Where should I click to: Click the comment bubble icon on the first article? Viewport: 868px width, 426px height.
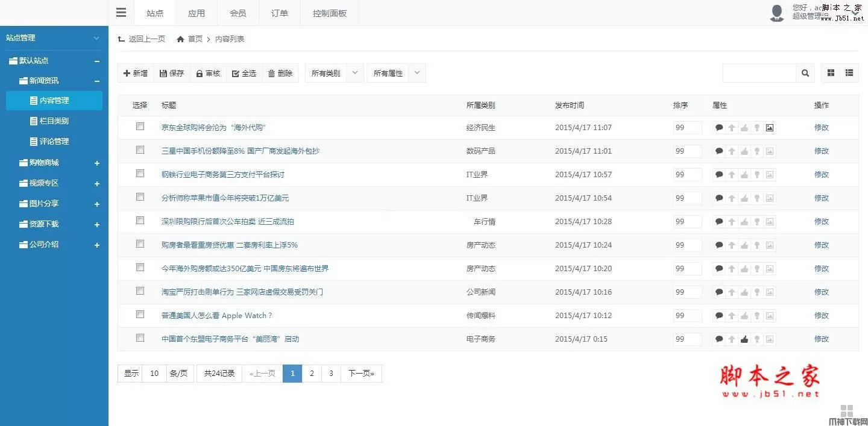pos(719,127)
